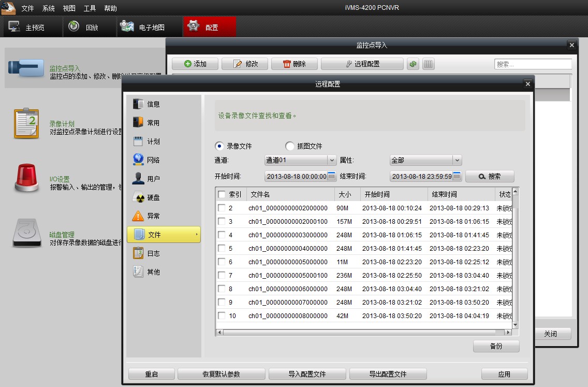Open the 属性 attribute dropdown
The height and width of the screenshot is (387, 588).
coord(425,160)
